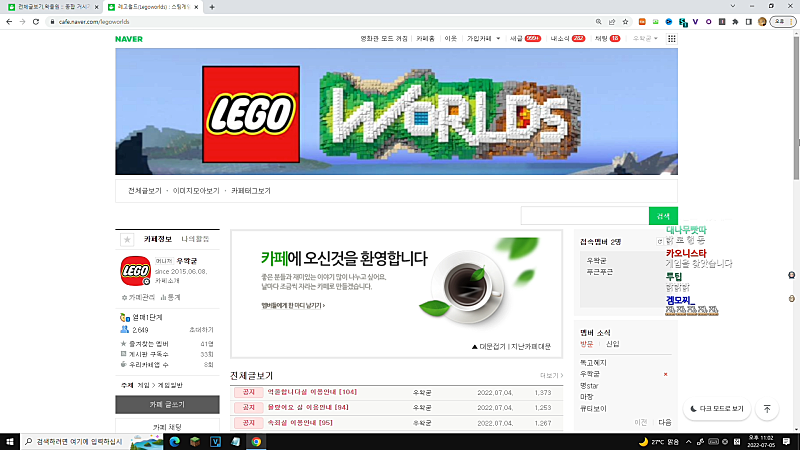The width and height of the screenshot is (800, 450).
Task: Click the LEGO cafe profile image
Action: pyautogui.click(x=135, y=270)
